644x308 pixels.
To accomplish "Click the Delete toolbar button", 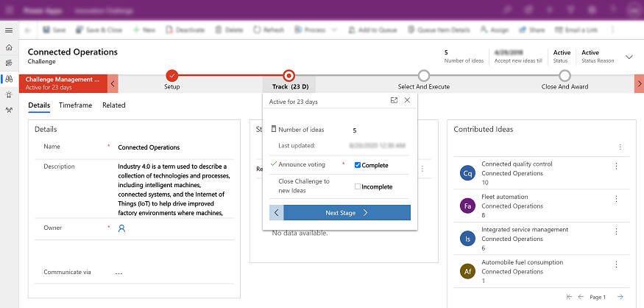I will click(x=229, y=30).
